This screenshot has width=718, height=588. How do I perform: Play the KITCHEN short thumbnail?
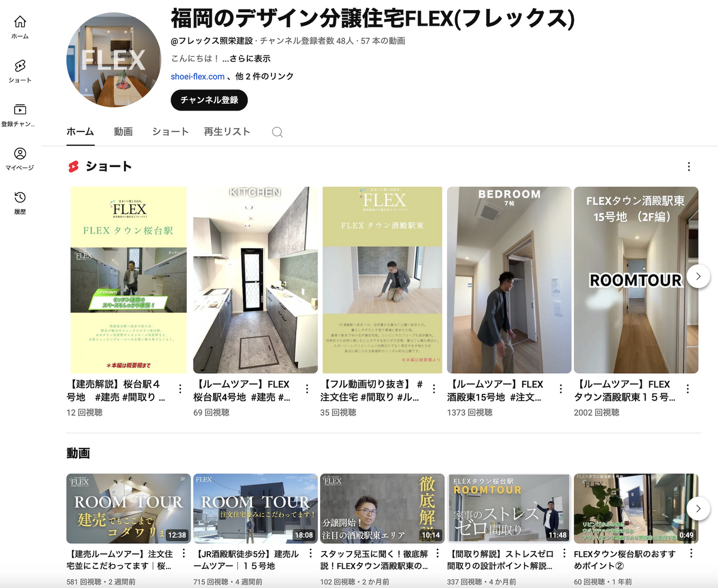255,280
